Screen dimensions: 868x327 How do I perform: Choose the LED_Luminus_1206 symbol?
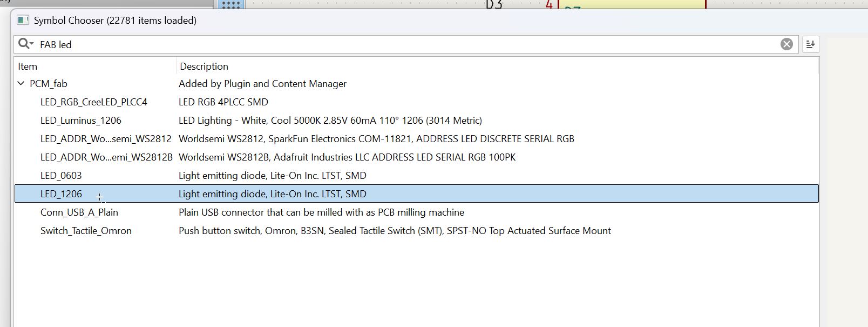coord(81,121)
